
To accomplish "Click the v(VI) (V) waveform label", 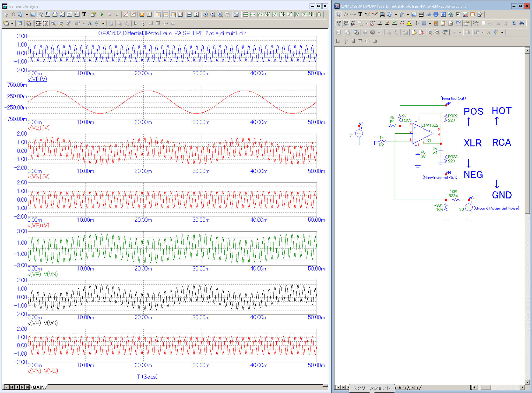I will 37,79.
